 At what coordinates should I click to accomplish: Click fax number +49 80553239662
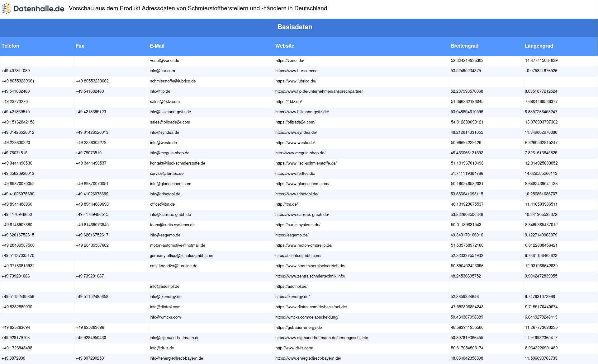(92, 81)
